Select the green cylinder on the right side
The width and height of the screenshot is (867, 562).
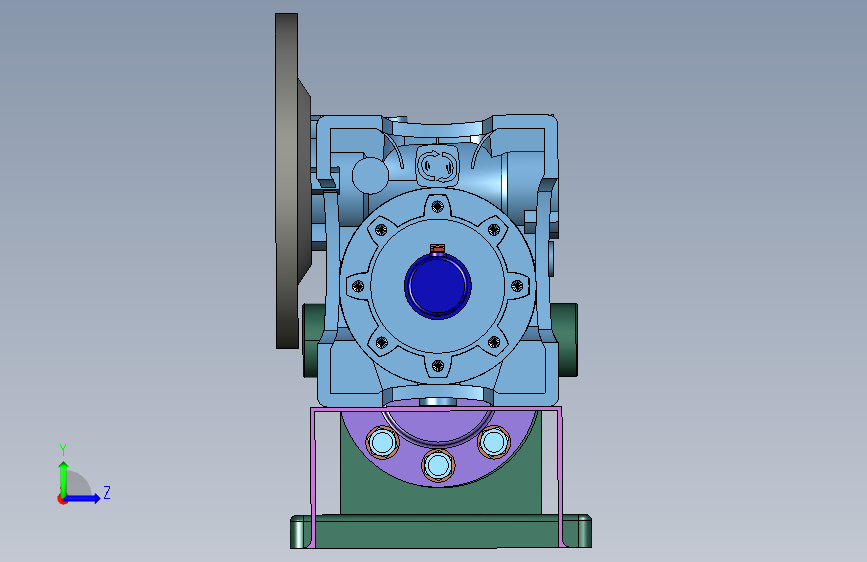pos(565,340)
